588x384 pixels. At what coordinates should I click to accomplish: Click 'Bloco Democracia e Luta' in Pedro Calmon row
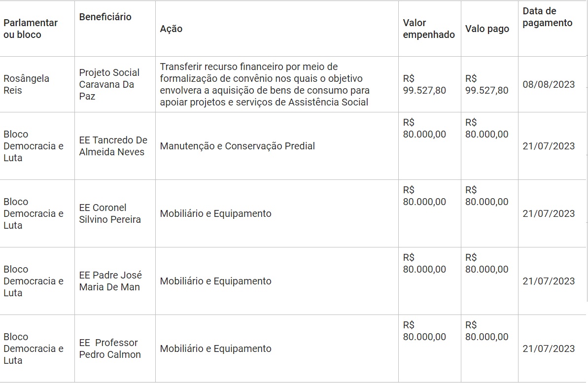(33, 349)
